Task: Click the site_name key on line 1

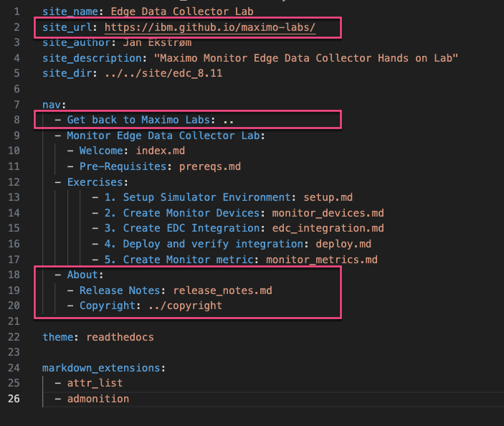Action: [x=70, y=11]
